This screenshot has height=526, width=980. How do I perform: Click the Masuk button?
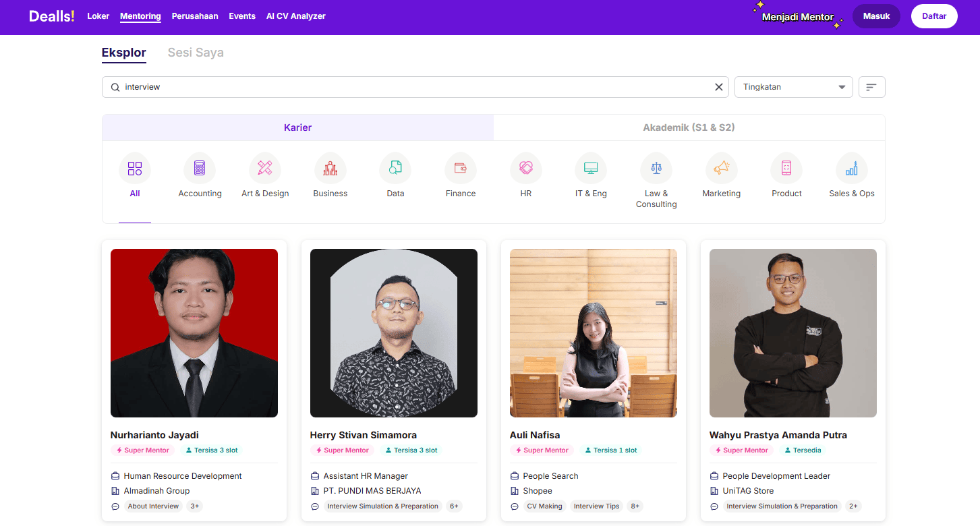coord(876,16)
